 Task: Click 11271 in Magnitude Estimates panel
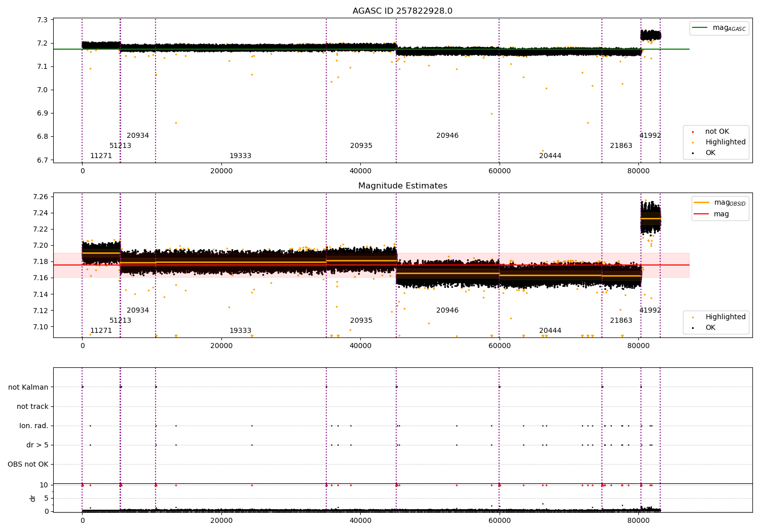tap(101, 331)
